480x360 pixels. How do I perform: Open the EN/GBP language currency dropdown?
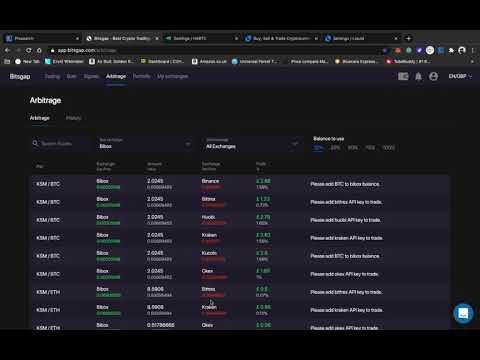460,76
